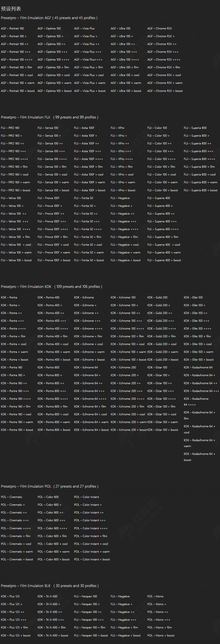The width and height of the screenshot is (220, 644).
Task: Select 'POL – Mono + boost' preset
Action: [161, 635]
